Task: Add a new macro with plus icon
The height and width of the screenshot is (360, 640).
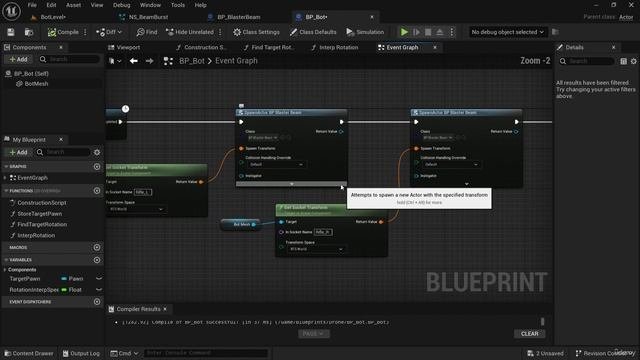Action: click(97, 247)
